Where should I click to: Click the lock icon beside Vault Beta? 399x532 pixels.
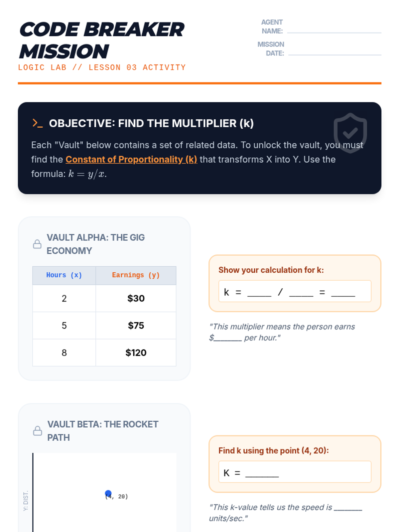[38, 431]
